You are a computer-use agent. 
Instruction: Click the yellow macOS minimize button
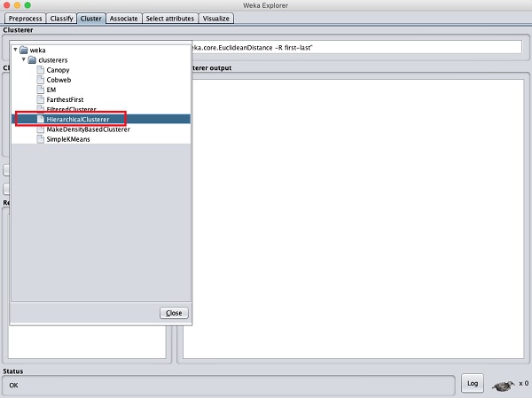[x=18, y=5]
